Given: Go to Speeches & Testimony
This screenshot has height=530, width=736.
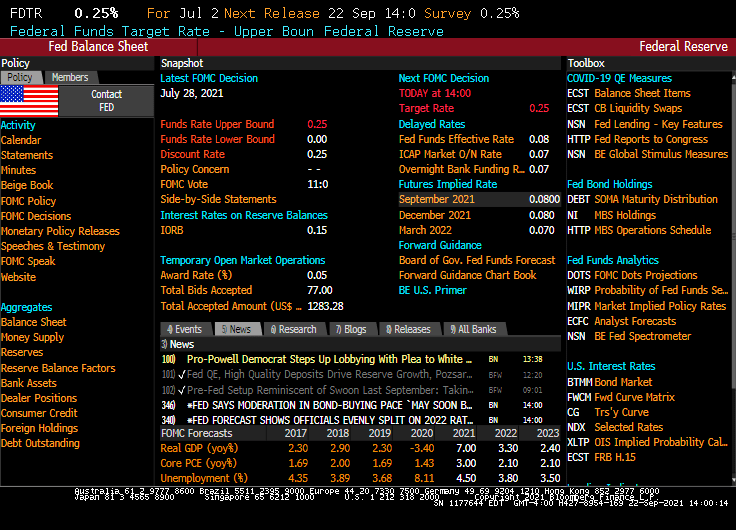Looking at the screenshot, I should (52, 246).
